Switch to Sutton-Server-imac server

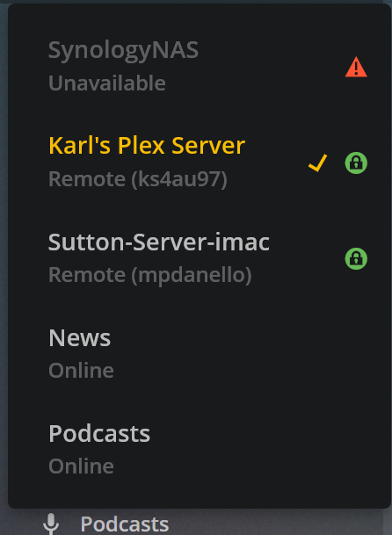click(200, 258)
